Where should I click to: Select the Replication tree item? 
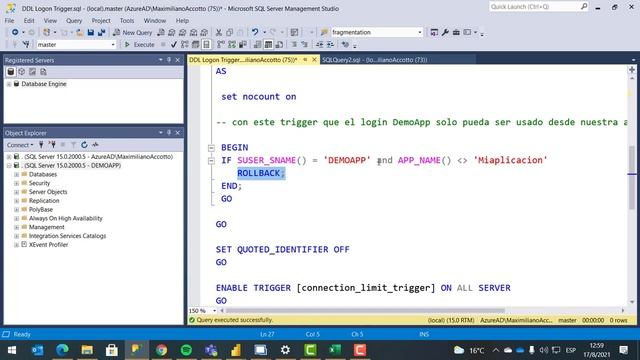(x=44, y=201)
